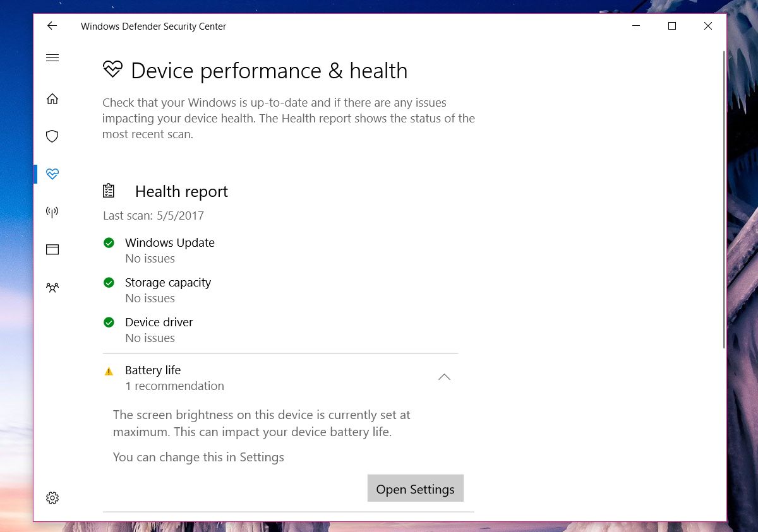The width and height of the screenshot is (758, 532).
Task: Click the heart icon beside page title
Action: 112,69
